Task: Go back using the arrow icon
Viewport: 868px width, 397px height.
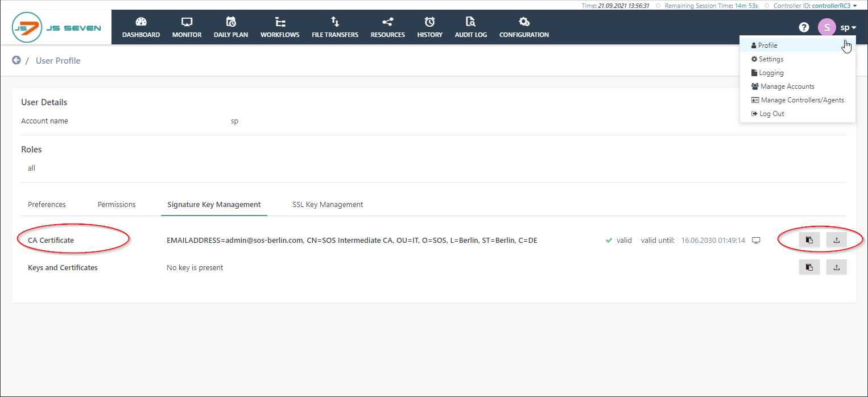Action: (16, 60)
